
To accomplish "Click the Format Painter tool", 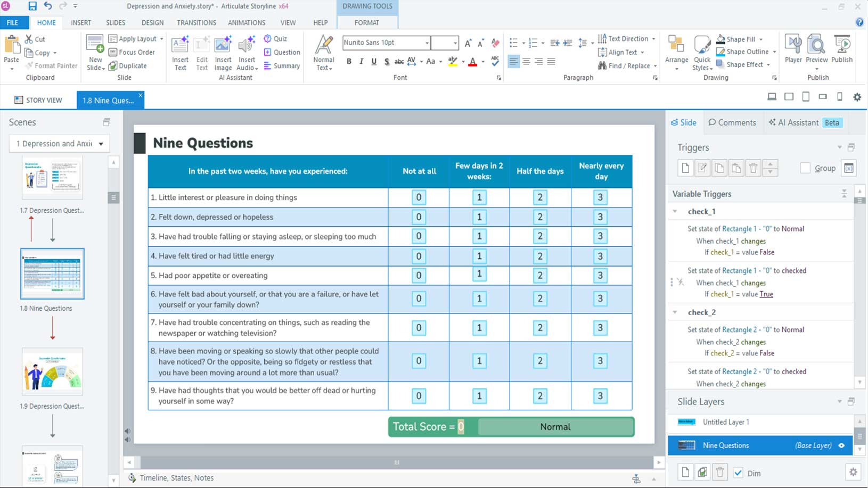I will tap(51, 66).
